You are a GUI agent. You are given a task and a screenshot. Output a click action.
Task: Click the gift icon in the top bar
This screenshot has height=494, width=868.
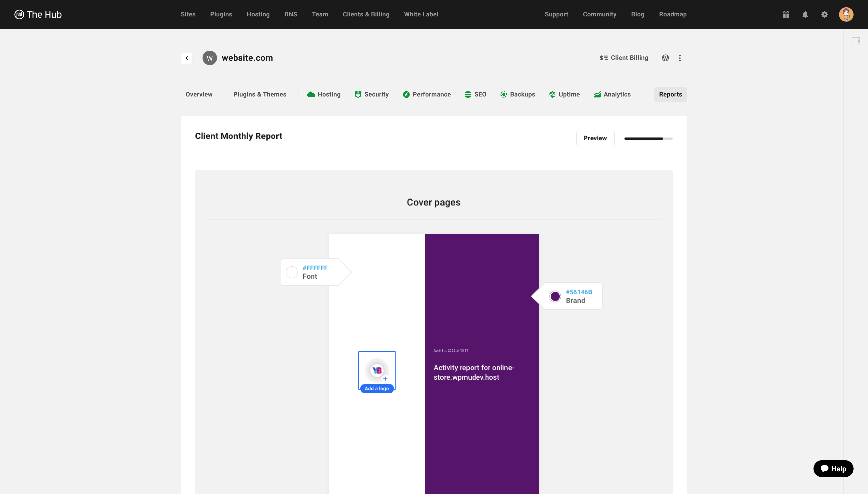(x=786, y=14)
